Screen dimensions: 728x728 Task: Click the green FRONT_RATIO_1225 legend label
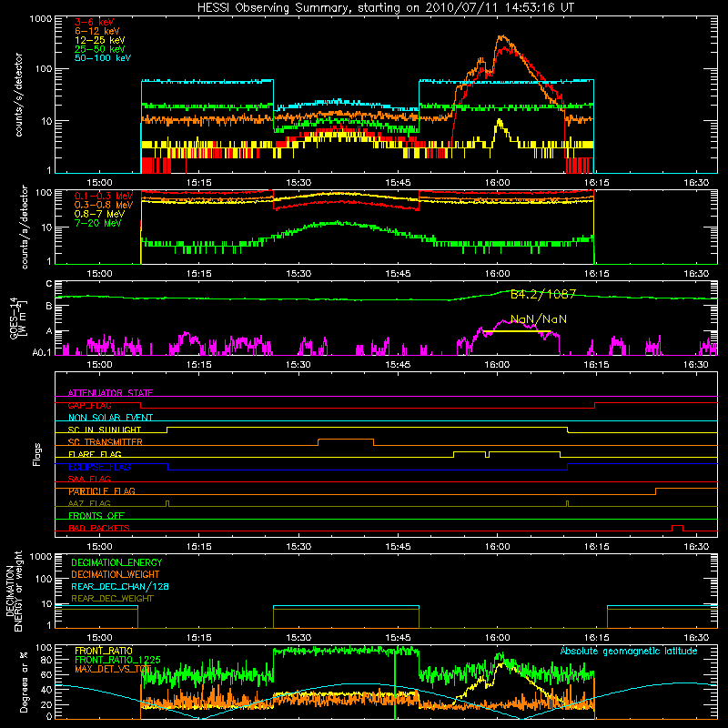pos(117,660)
